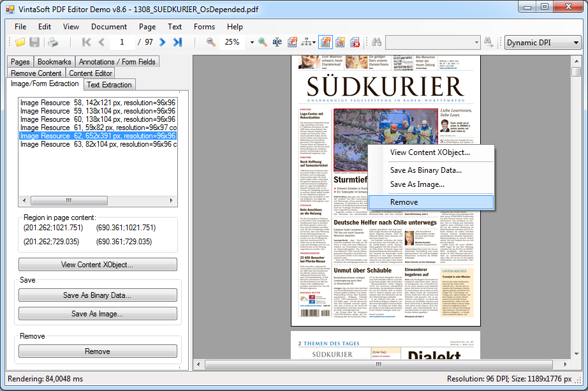588x391 pixels.
Task: Go to first page arrow icon
Action: pos(86,42)
